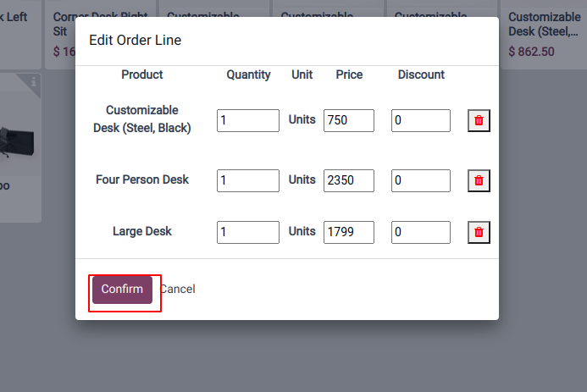Cancel the Edit Order Line dialog
587x392 pixels.
coord(177,289)
